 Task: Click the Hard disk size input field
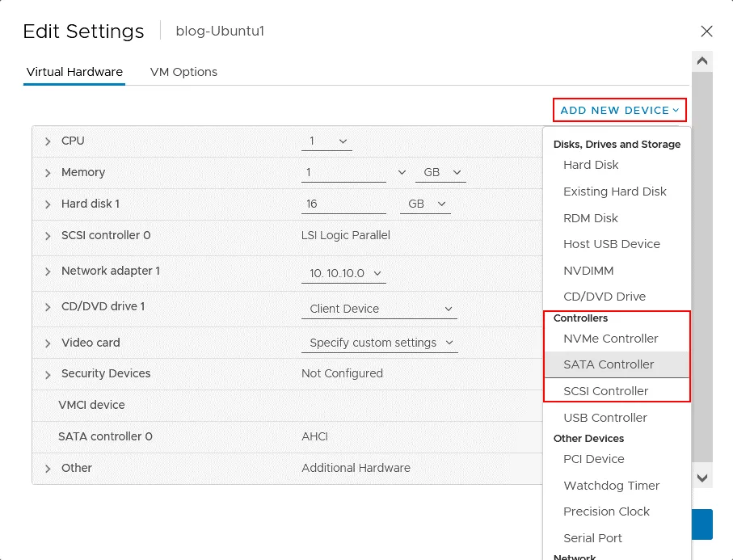(x=343, y=204)
